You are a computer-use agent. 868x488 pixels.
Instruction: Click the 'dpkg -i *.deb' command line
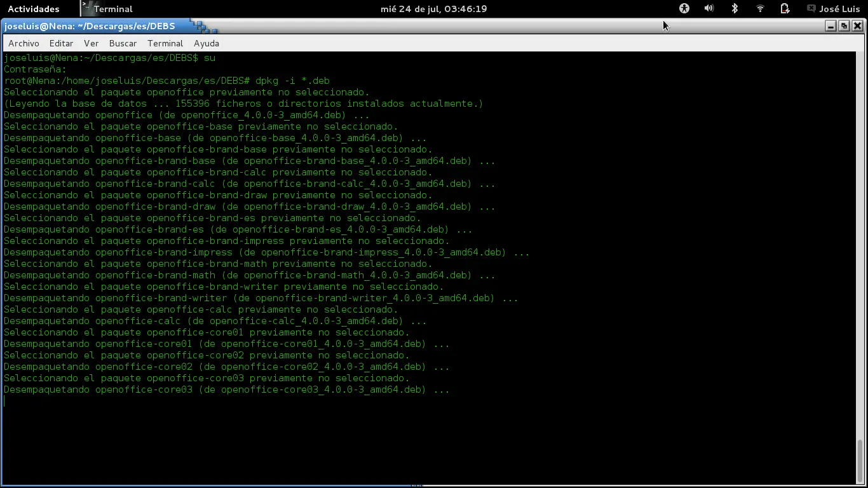tap(166, 81)
